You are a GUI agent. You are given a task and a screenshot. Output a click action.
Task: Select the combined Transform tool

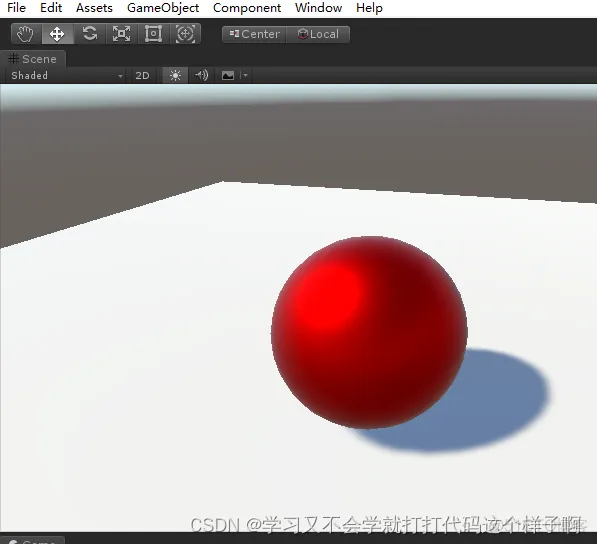point(185,34)
